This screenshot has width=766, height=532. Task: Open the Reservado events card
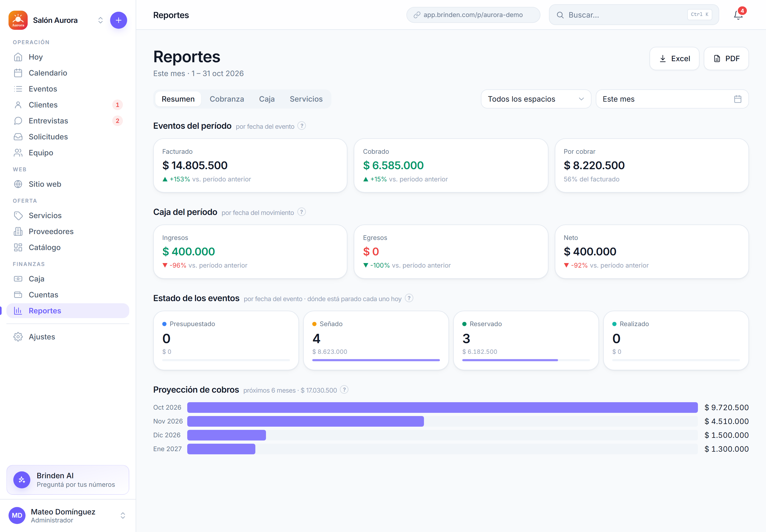[526, 340]
